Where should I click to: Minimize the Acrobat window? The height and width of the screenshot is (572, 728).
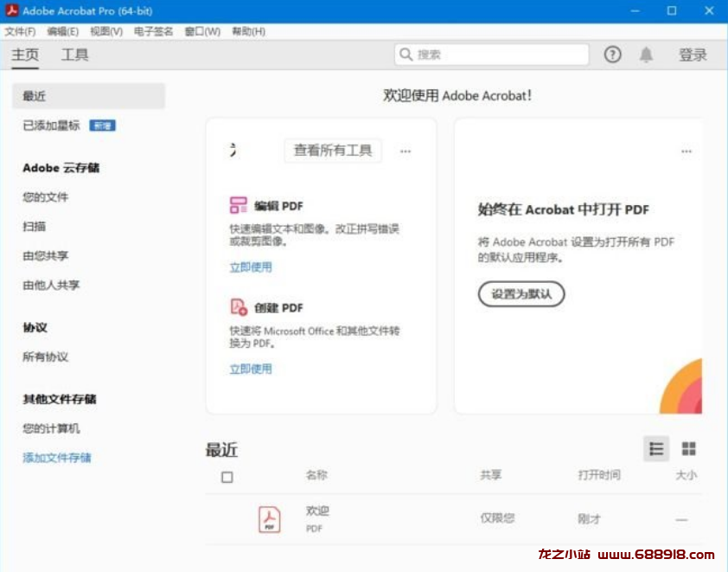pos(635,10)
